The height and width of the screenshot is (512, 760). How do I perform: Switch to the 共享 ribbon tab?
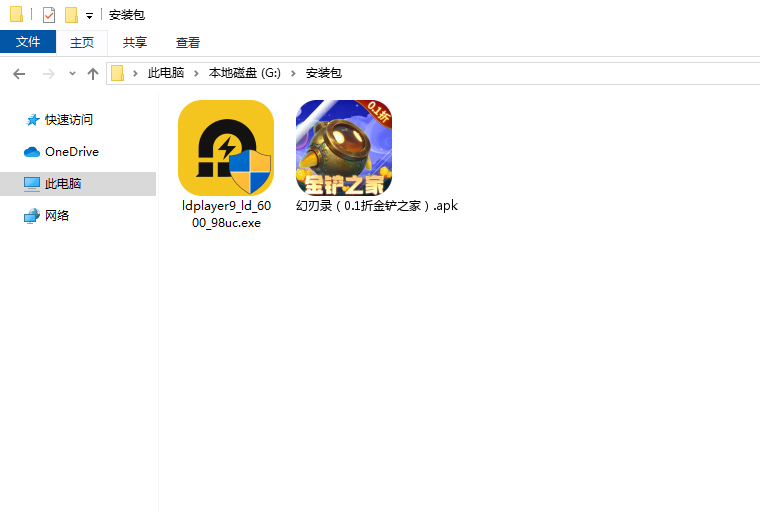(x=135, y=42)
